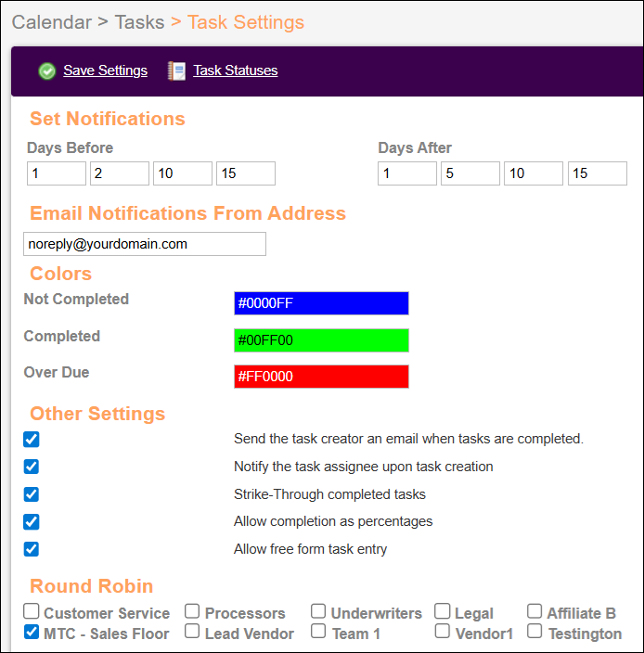644x653 pixels.
Task: Check Underwriters round robin box
Action: point(318,611)
